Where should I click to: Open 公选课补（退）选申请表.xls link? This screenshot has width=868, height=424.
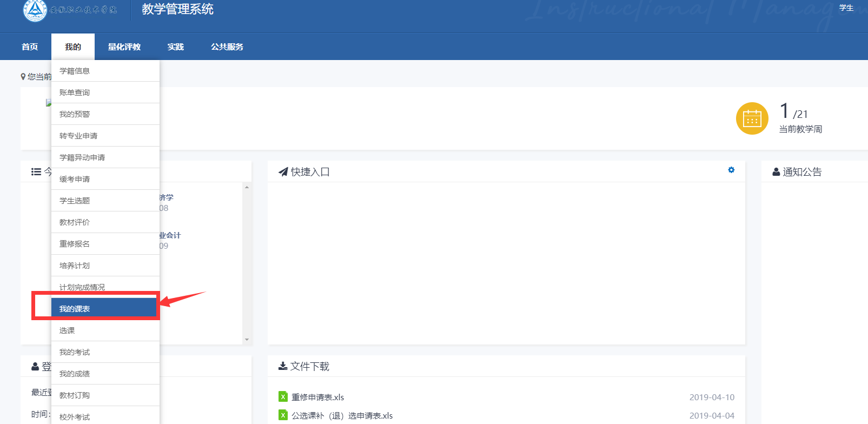tap(342, 415)
